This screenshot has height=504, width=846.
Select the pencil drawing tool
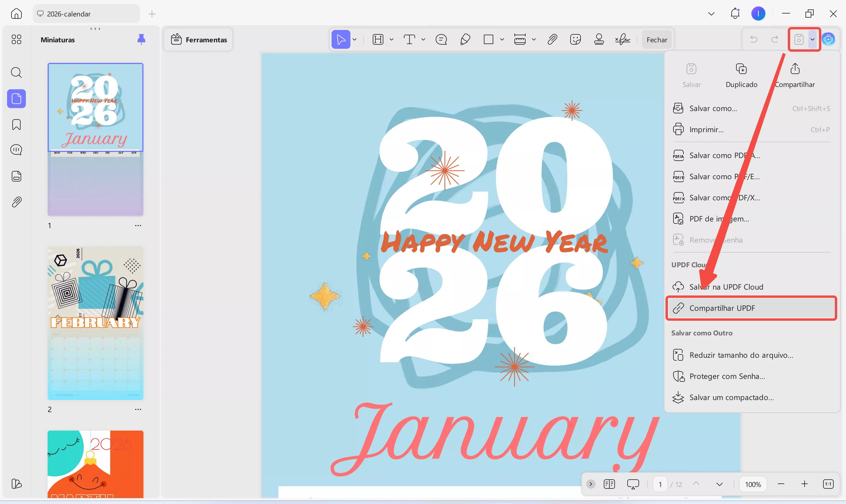click(x=465, y=40)
